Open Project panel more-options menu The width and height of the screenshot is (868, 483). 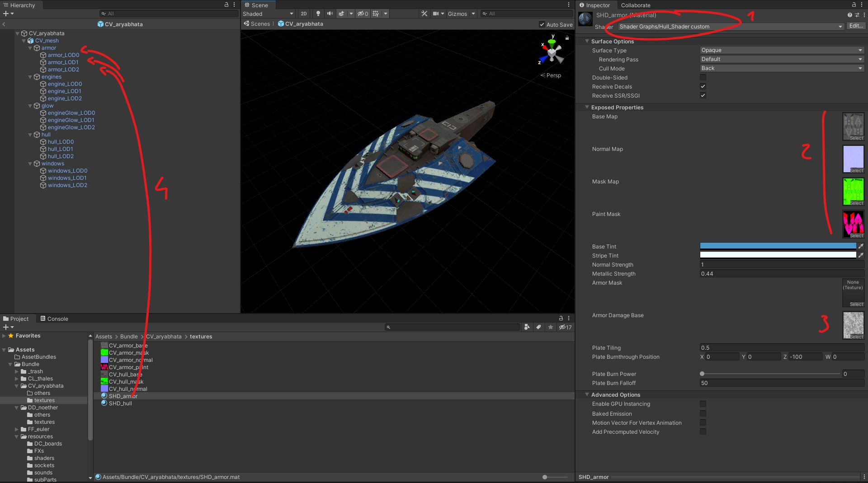pos(569,318)
